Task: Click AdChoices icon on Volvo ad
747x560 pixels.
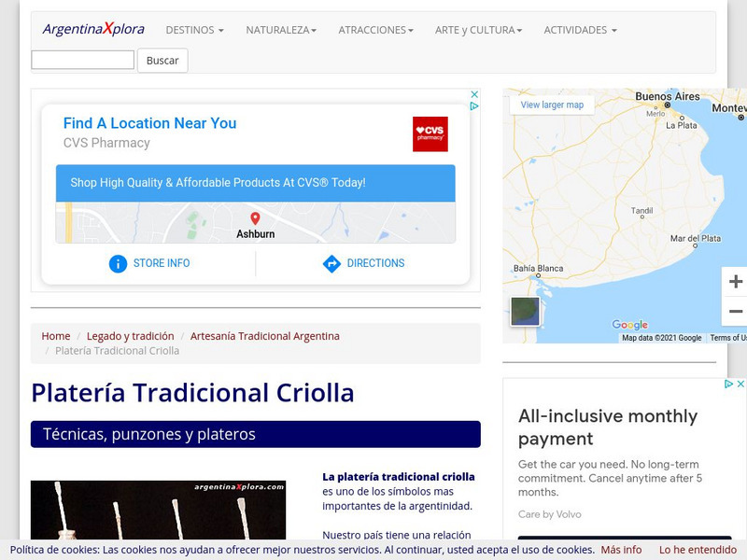Action: 728,384
